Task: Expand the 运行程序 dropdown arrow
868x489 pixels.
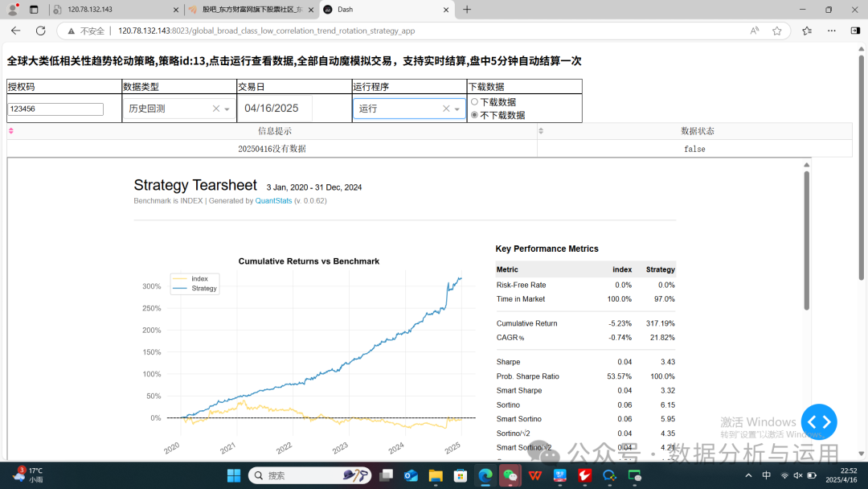Action: tap(457, 109)
